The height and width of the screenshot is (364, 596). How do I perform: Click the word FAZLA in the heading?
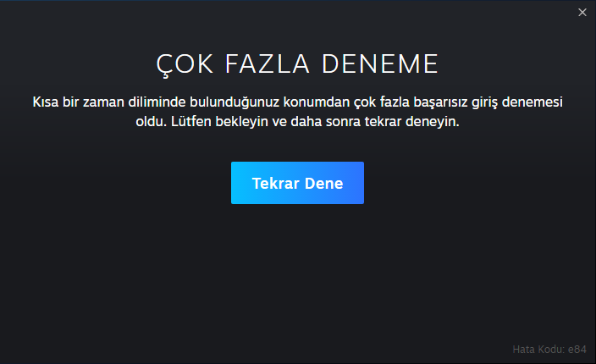[268, 63]
